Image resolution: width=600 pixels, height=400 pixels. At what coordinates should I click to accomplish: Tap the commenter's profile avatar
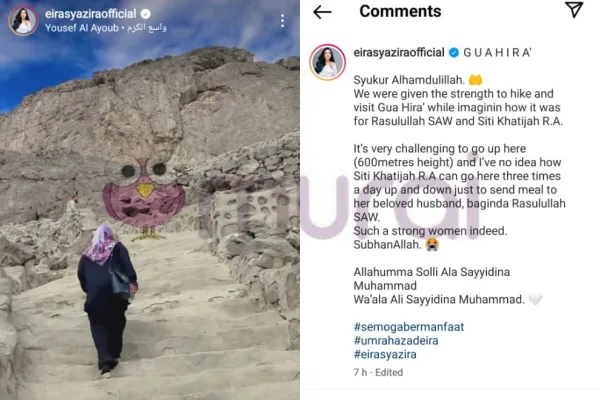[328, 62]
